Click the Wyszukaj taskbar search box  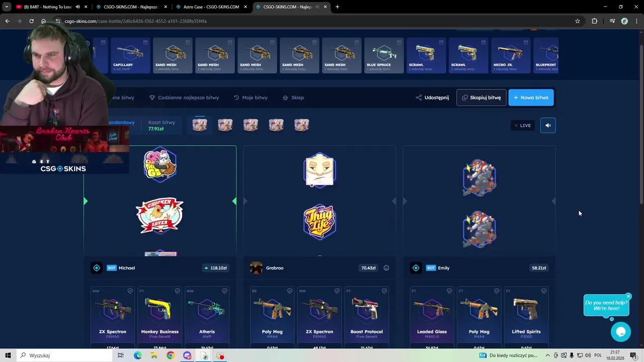tap(64, 355)
